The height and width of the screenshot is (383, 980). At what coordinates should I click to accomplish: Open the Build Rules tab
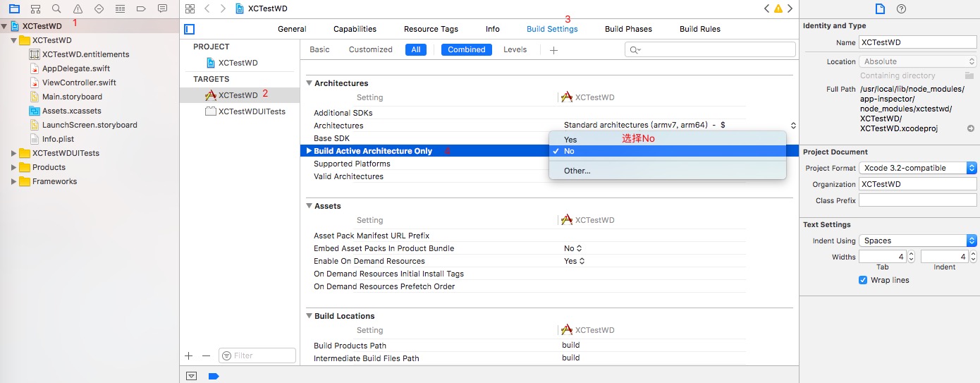[x=700, y=29]
